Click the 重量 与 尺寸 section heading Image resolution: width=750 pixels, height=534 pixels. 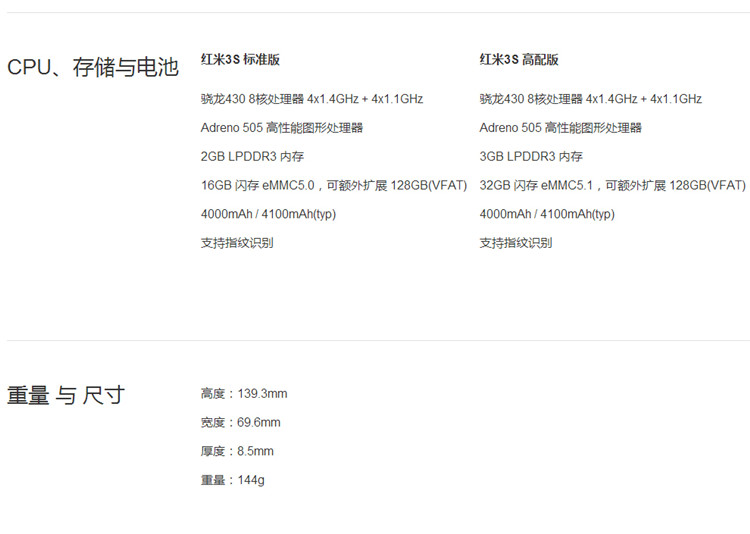(65, 395)
